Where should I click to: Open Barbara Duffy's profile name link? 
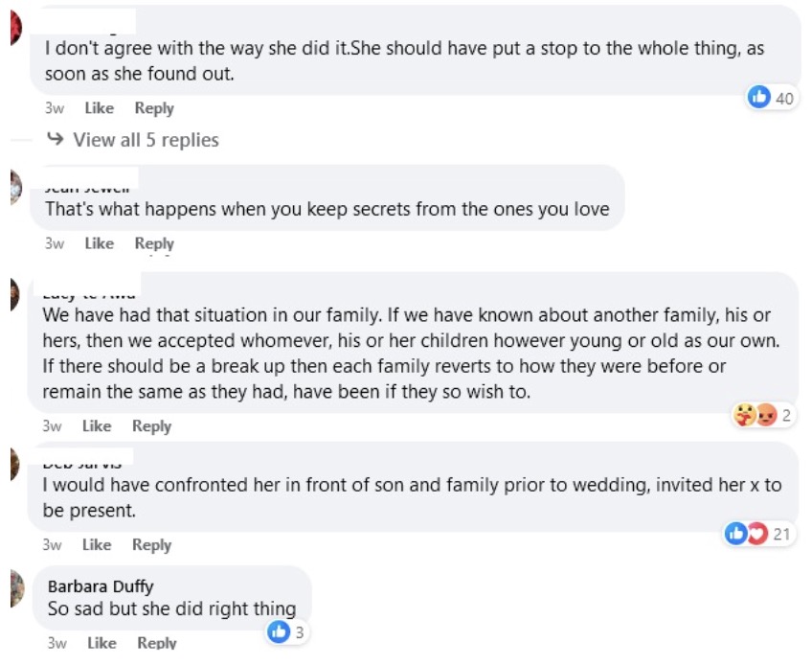tap(100, 586)
